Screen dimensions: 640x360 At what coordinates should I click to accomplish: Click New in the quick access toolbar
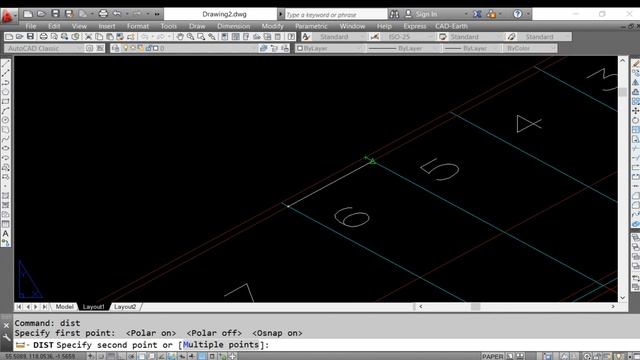pos(28,14)
